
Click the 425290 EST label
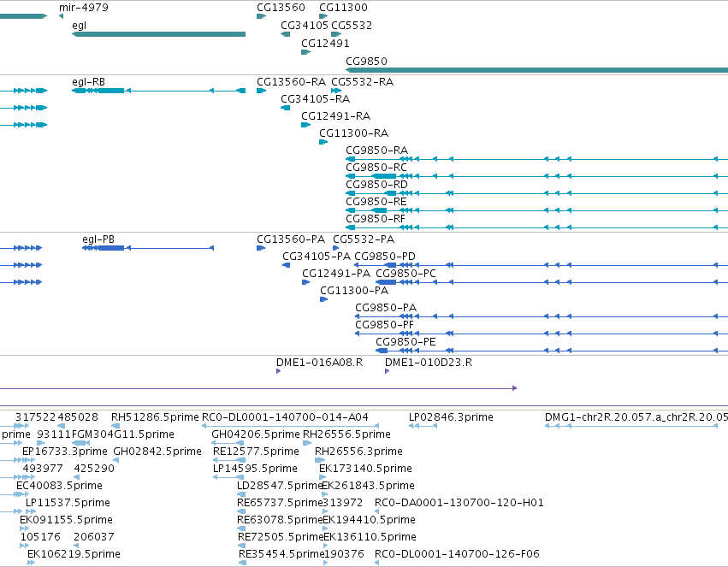coord(94,469)
